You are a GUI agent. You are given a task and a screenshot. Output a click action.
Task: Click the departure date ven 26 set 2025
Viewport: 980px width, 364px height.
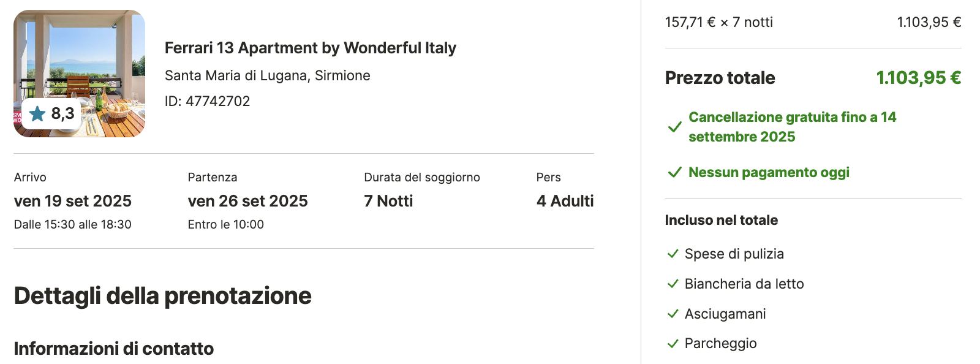click(248, 201)
